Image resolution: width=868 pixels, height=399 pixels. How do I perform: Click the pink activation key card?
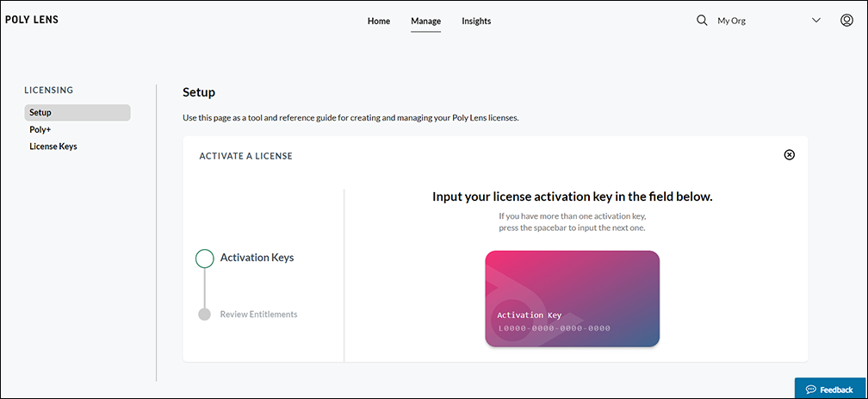(x=573, y=299)
